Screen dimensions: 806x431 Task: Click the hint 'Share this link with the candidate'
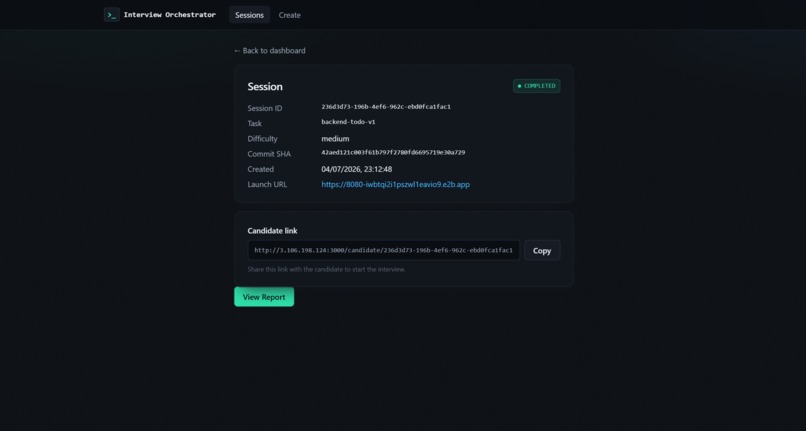pyautogui.click(x=326, y=270)
